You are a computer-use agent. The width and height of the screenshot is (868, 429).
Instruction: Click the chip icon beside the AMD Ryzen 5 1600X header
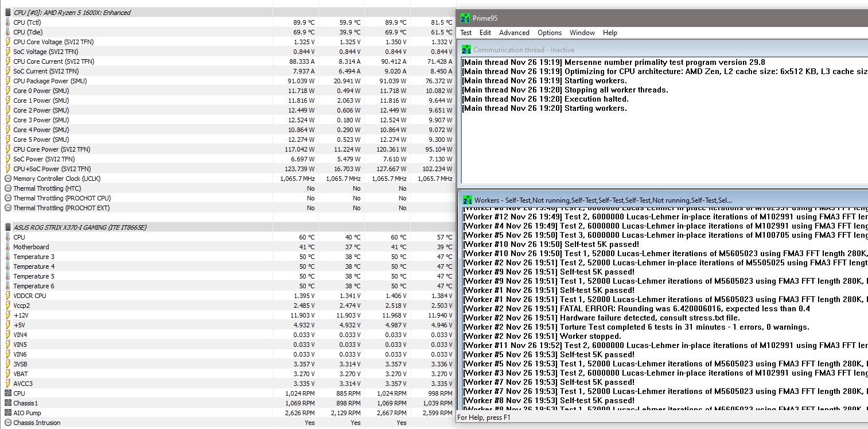7,12
